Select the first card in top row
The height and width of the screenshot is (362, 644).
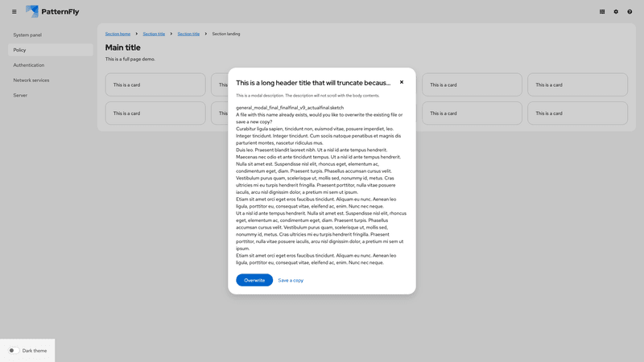click(x=155, y=84)
